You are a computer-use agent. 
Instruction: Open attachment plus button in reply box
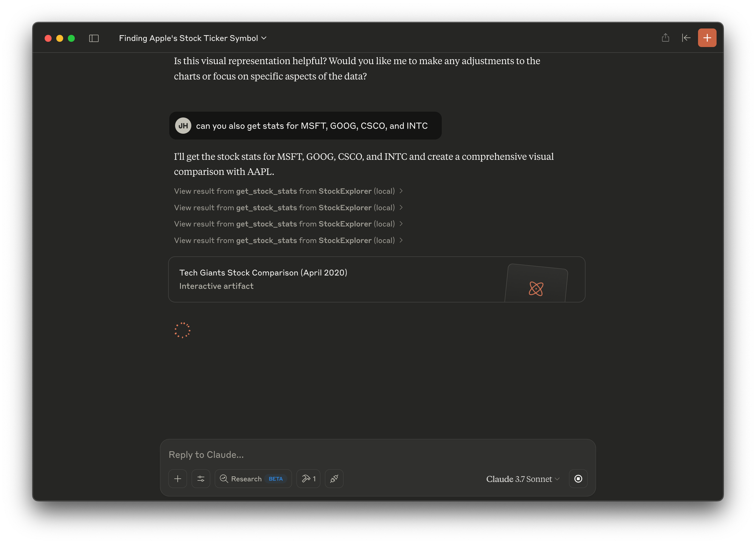pos(178,479)
